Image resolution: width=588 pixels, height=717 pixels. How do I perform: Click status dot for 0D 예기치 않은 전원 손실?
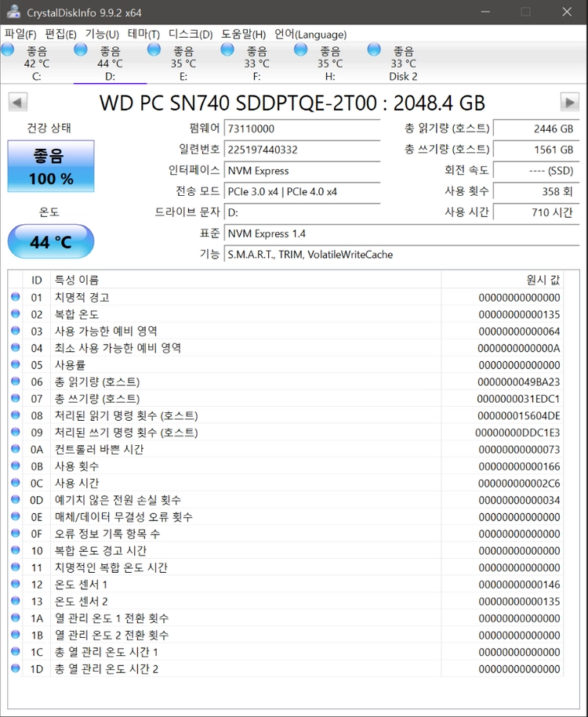[16, 500]
